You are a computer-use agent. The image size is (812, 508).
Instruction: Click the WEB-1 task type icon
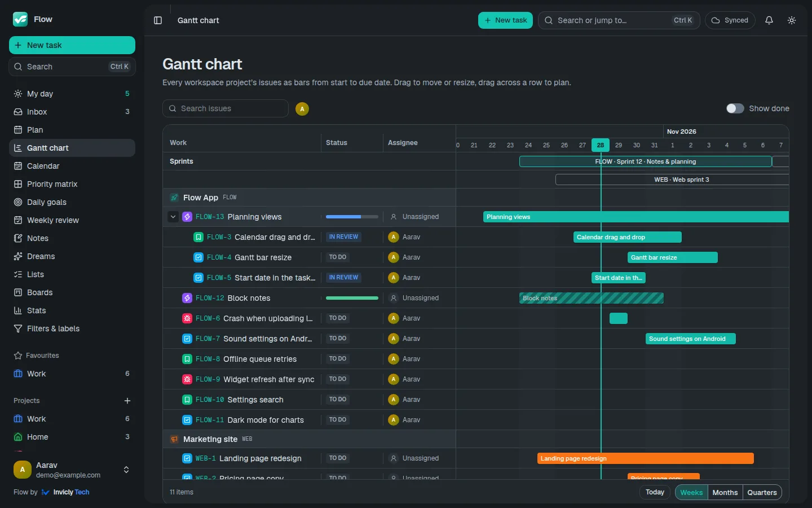click(x=187, y=458)
